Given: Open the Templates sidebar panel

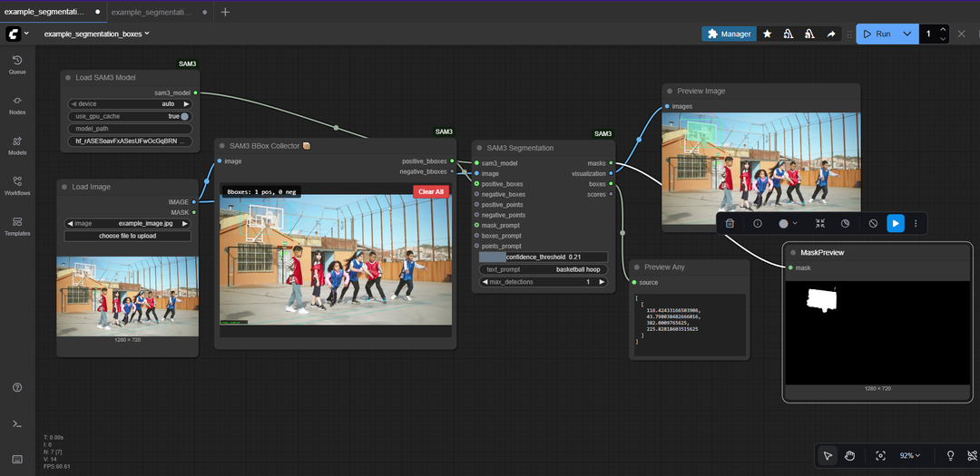Looking at the screenshot, I should [x=17, y=225].
